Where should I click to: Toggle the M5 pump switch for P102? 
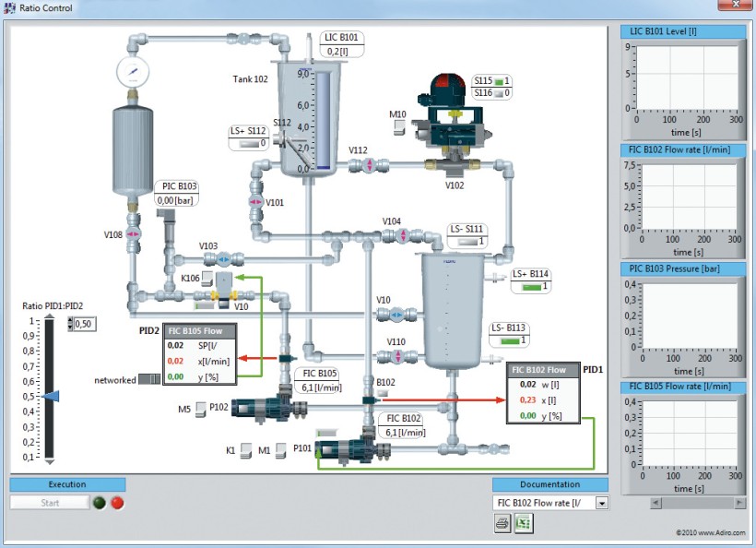(x=200, y=408)
